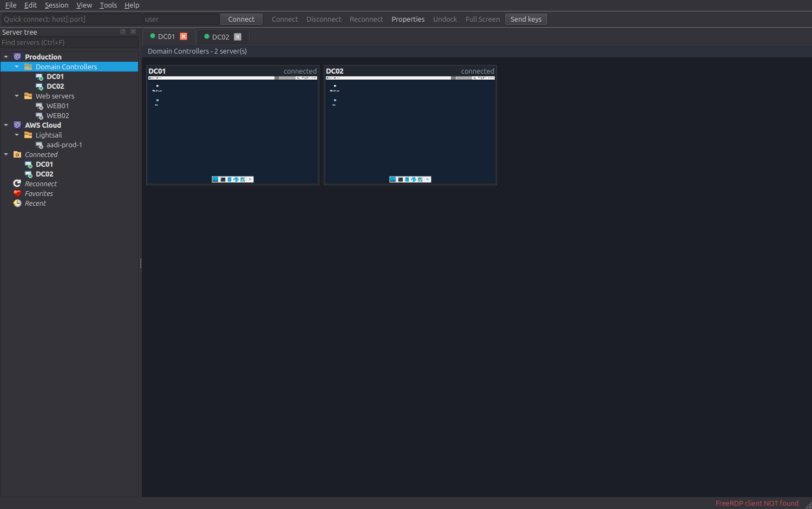This screenshot has width=812, height=509.
Task: Open the Tools menu
Action: [x=108, y=5]
